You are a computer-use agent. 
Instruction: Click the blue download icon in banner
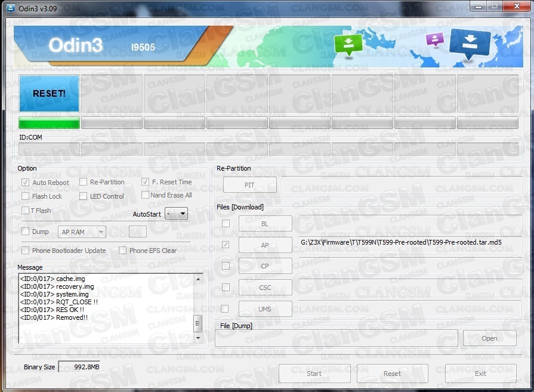point(470,44)
